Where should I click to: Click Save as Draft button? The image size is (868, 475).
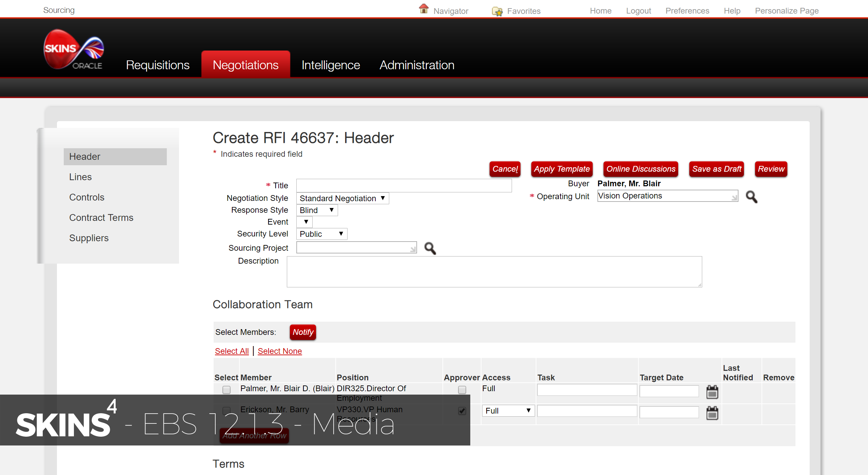[x=717, y=169]
